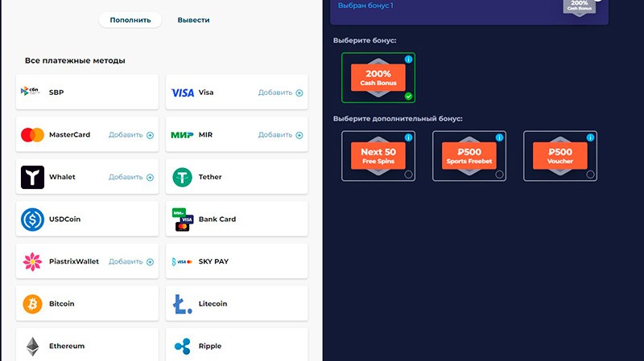Switch to the Пополнить tab
Image resolution: width=644 pixels, height=361 pixels.
pyautogui.click(x=130, y=20)
